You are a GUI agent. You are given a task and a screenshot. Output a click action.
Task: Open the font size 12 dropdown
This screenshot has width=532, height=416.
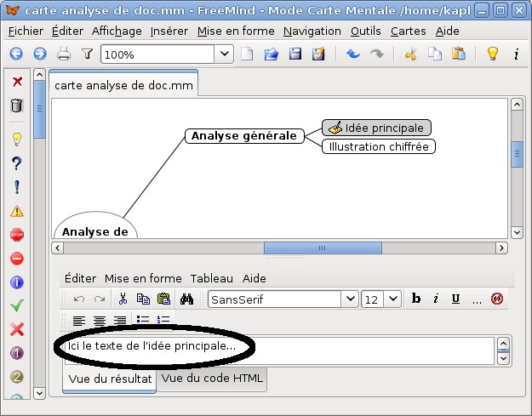pyautogui.click(x=392, y=299)
